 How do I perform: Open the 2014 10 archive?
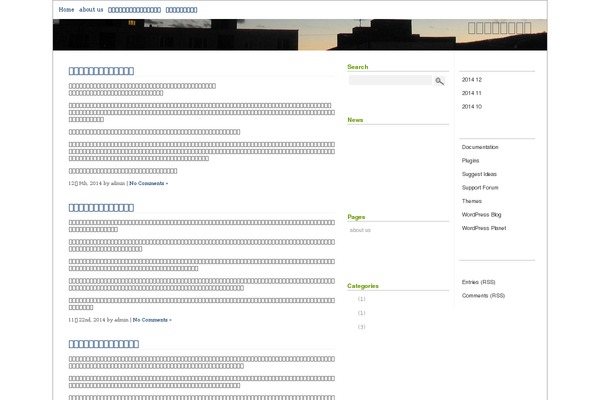[x=471, y=106]
